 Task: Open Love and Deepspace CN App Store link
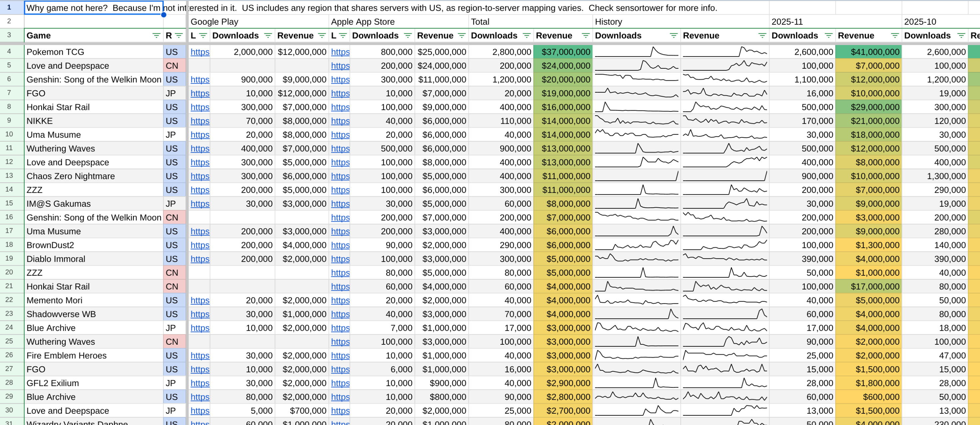coord(340,66)
